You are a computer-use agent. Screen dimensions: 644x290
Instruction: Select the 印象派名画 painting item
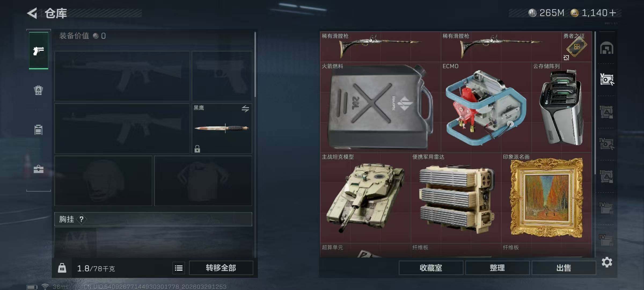547,198
